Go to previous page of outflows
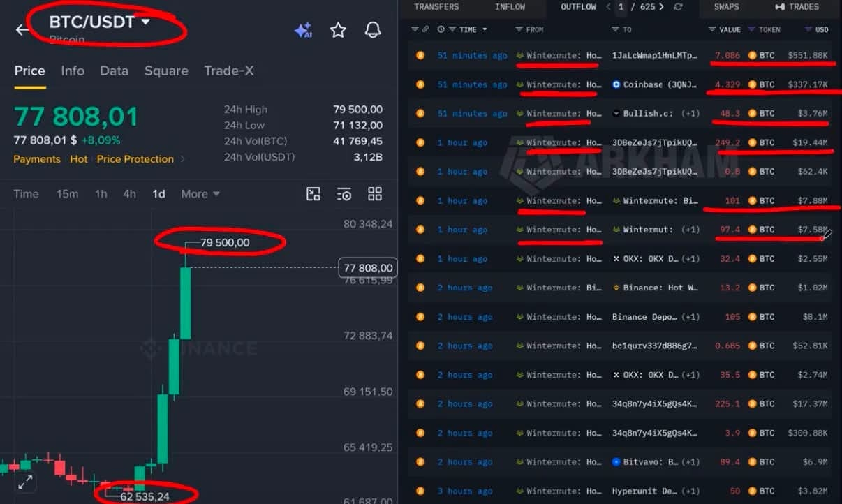842x504 pixels. 608,7
